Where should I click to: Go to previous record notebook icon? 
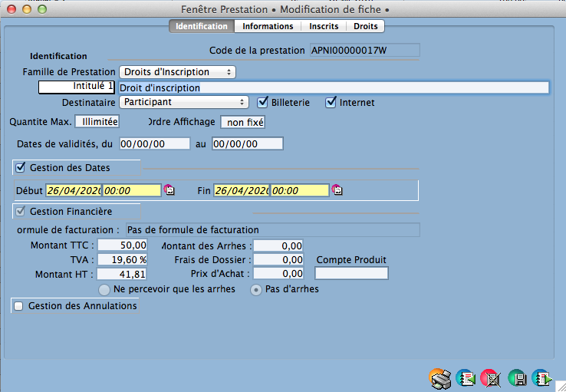466,378
